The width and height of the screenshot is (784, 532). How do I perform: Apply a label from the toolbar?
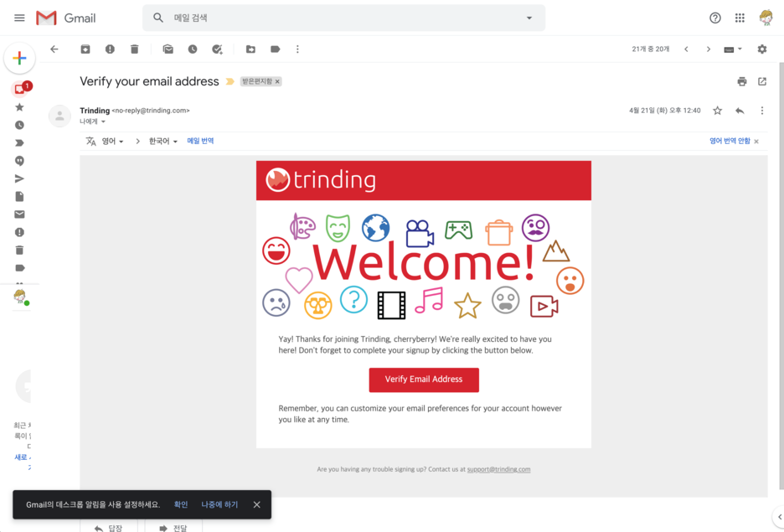(275, 49)
